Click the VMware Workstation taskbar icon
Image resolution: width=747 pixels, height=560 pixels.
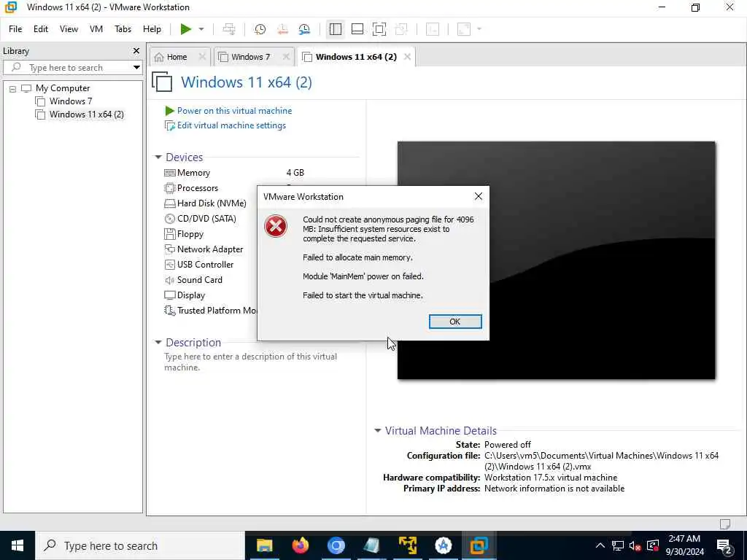point(479,545)
